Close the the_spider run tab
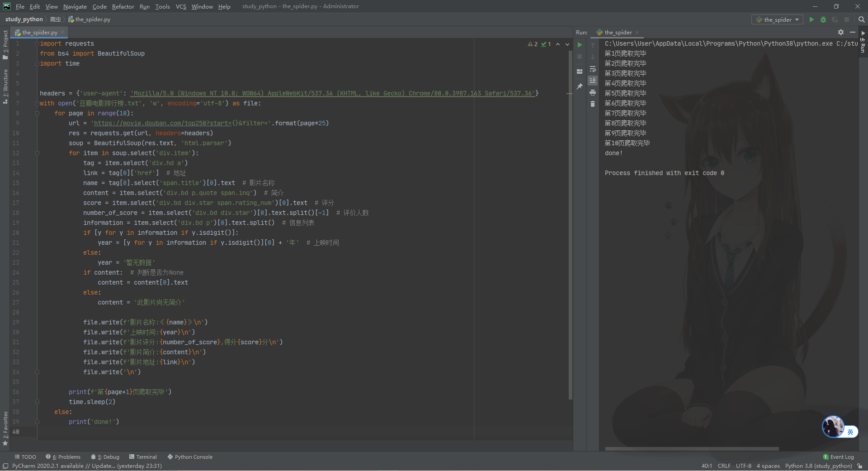The width and height of the screenshot is (868, 471). (x=637, y=33)
